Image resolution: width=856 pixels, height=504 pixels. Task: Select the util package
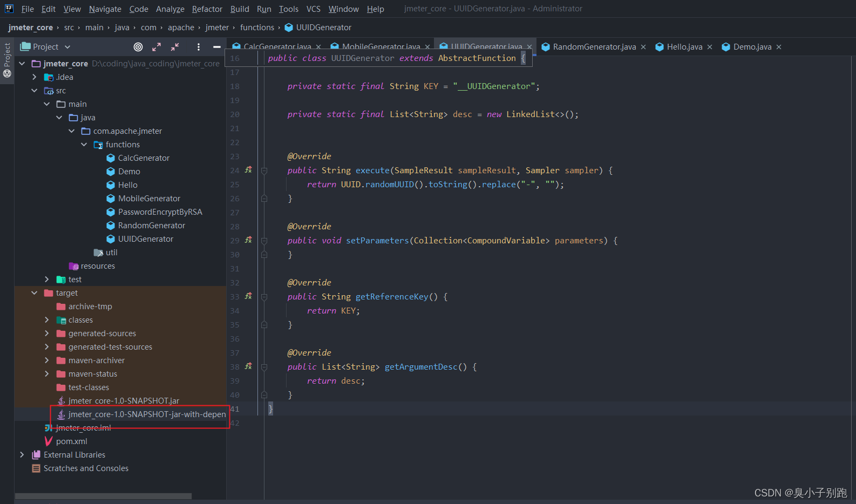111,253
